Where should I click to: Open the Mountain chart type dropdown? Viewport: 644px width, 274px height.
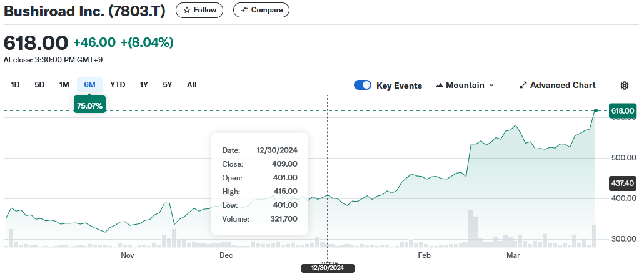[x=465, y=86]
